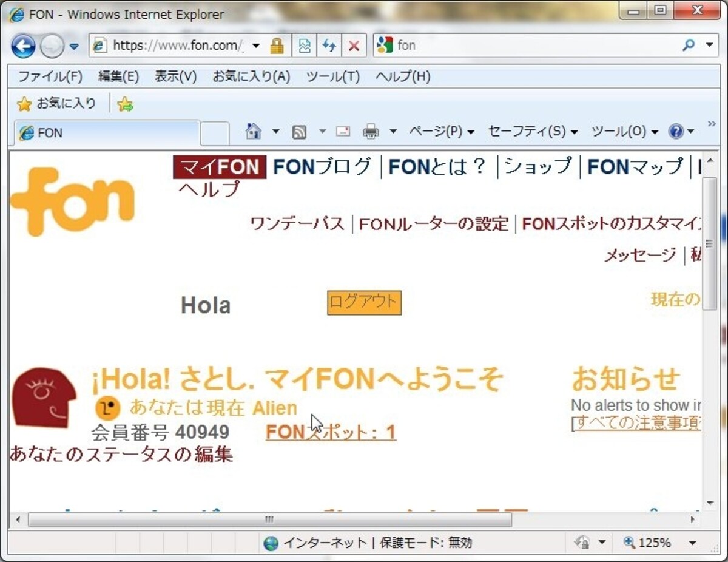Image resolution: width=728 pixels, height=562 pixels.
Task: Open a new blank tab
Action: coord(215,134)
